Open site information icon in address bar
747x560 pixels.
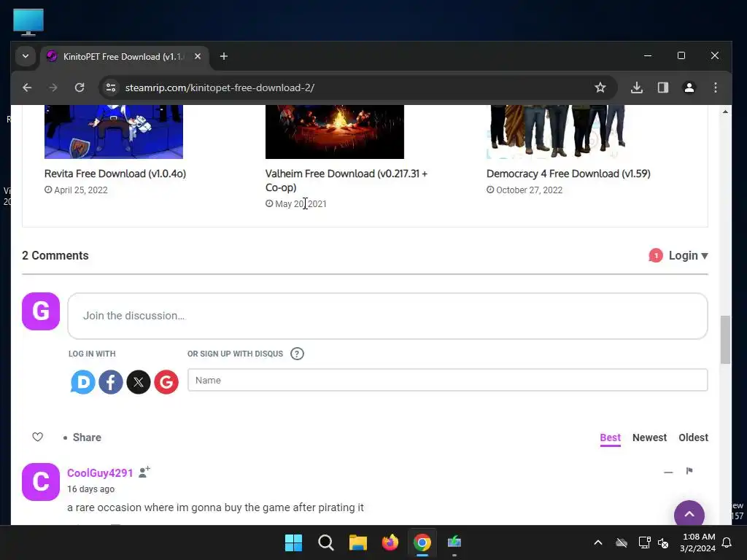tap(111, 87)
